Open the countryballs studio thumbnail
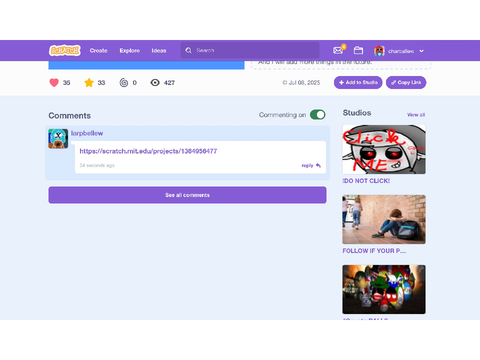Screen dimensions: 480x360 point(384,289)
